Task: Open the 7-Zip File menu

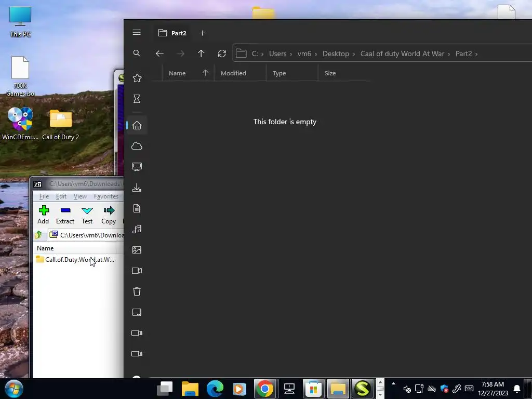Action: pos(44,196)
